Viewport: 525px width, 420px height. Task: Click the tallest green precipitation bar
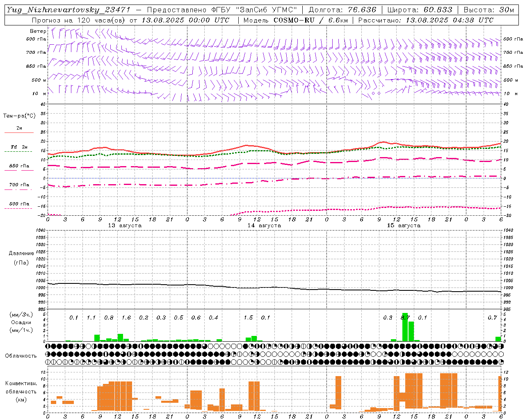tap(405, 327)
